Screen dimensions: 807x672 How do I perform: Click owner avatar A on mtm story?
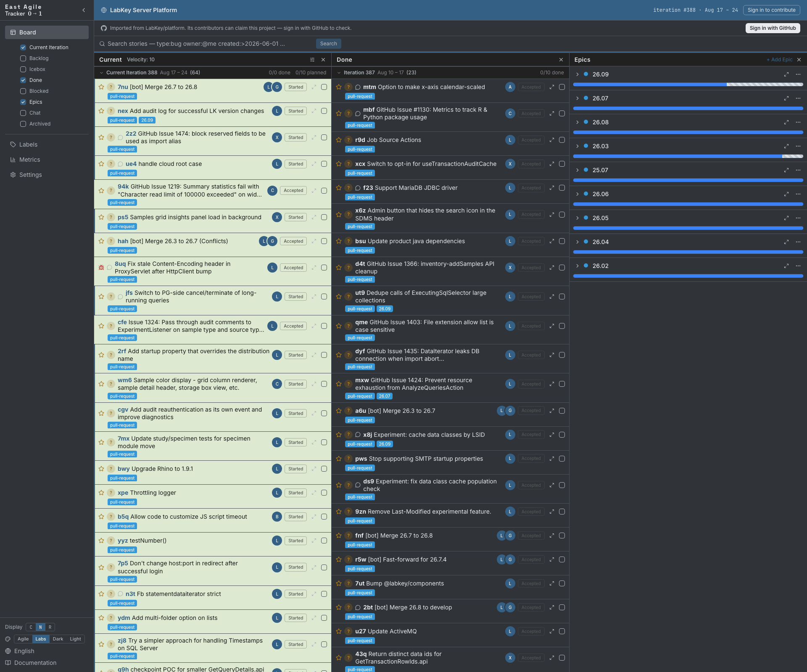tap(510, 87)
